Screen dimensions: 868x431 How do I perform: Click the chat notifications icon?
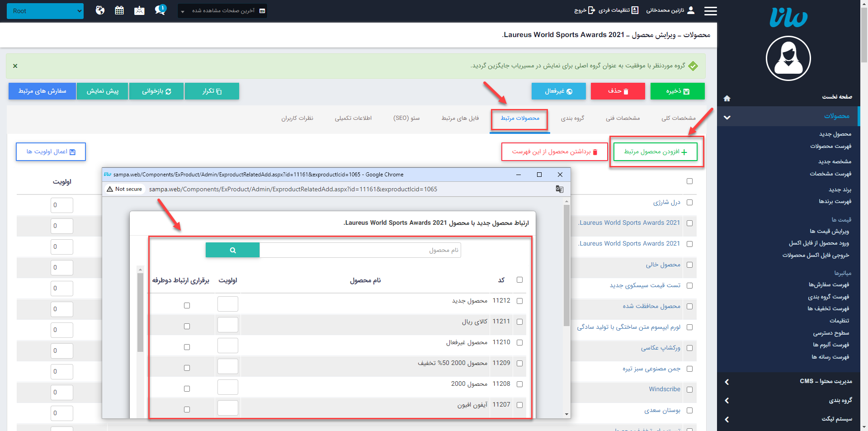[160, 10]
